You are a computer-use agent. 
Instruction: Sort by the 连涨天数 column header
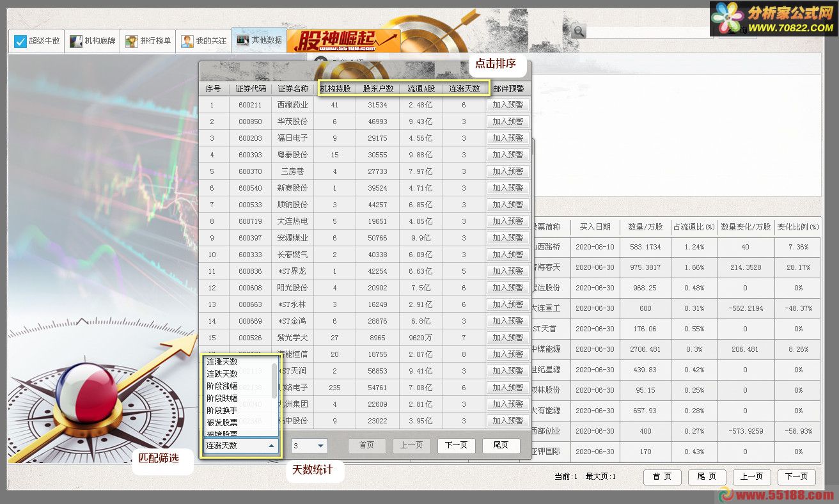click(464, 89)
